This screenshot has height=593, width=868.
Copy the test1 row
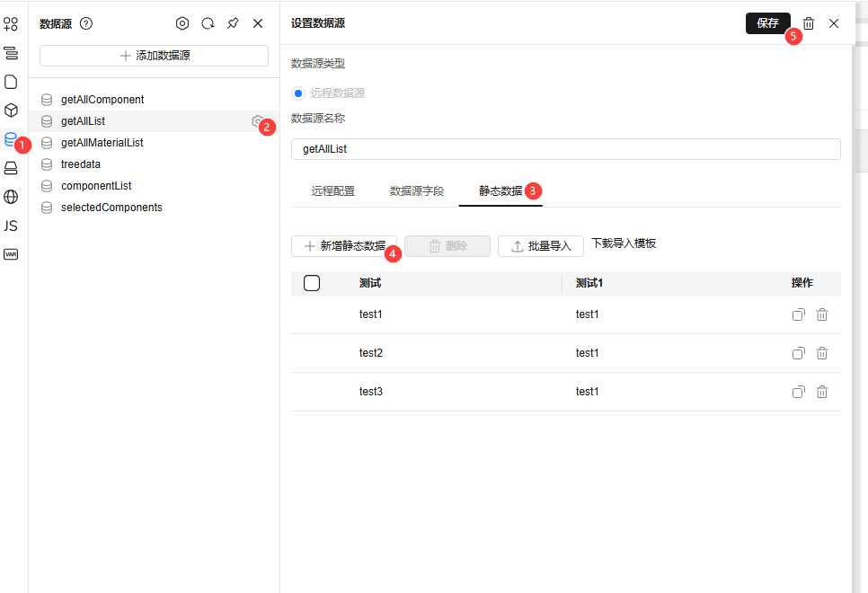tap(798, 314)
